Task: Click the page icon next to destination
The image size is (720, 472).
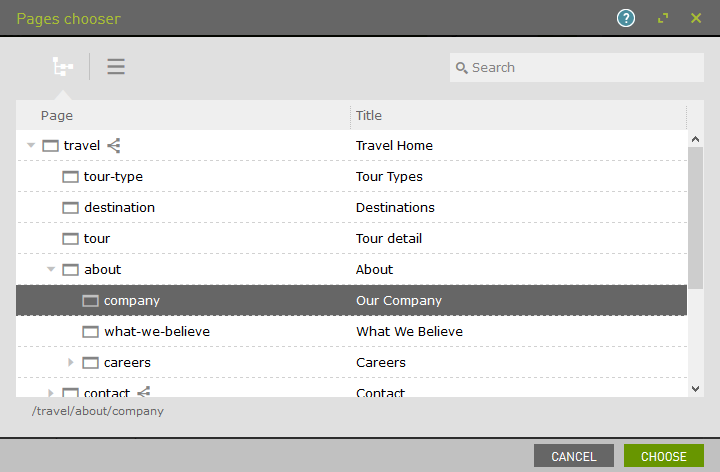Action: tap(70, 208)
